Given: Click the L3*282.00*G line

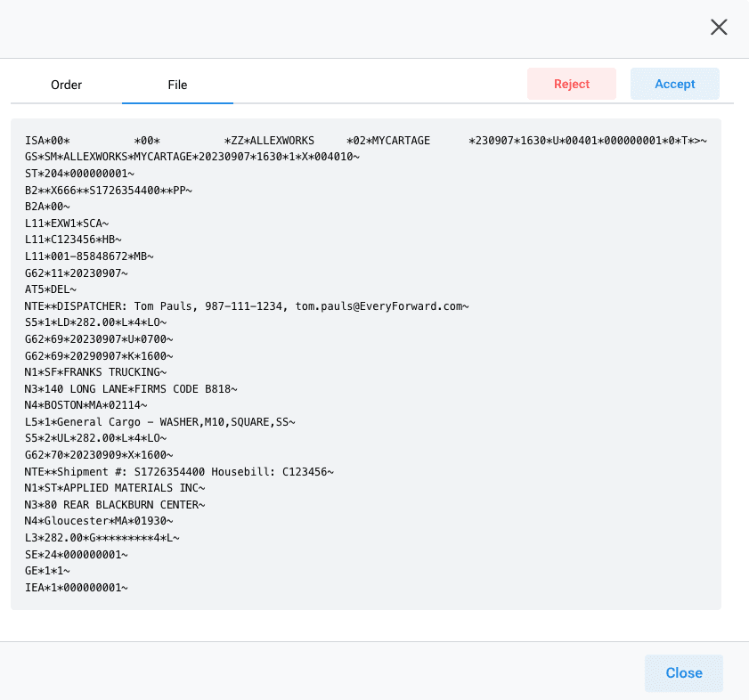Looking at the screenshot, I should 102,538.
